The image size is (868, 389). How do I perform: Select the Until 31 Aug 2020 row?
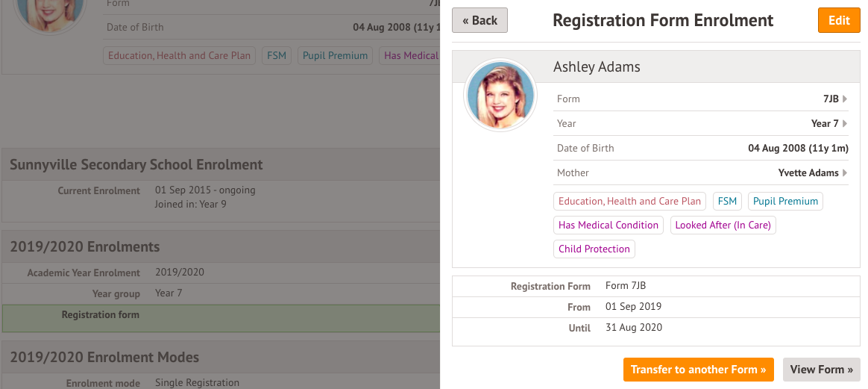pyautogui.click(x=656, y=328)
